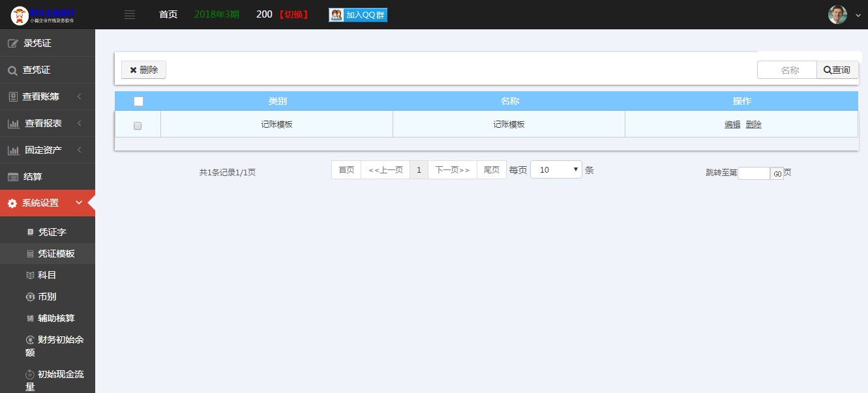868x393 pixels.
Task: Click the 结算 list icon
Action: (12, 177)
